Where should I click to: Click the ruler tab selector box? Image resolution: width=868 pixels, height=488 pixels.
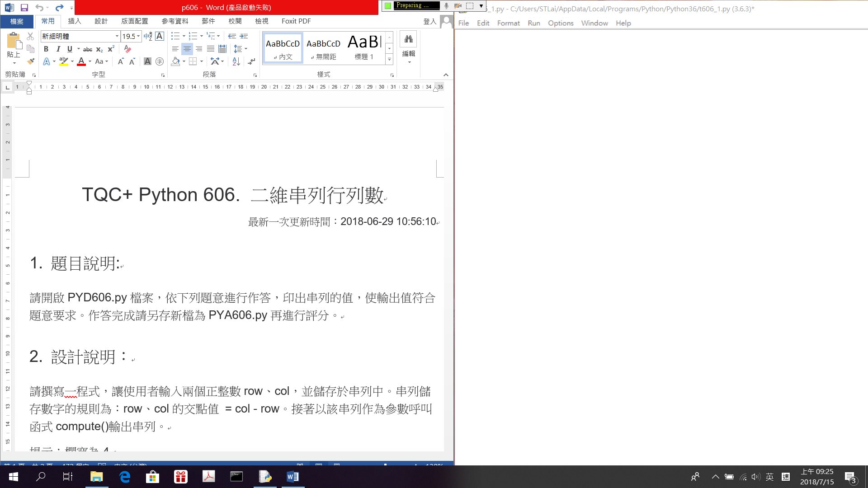click(x=7, y=87)
